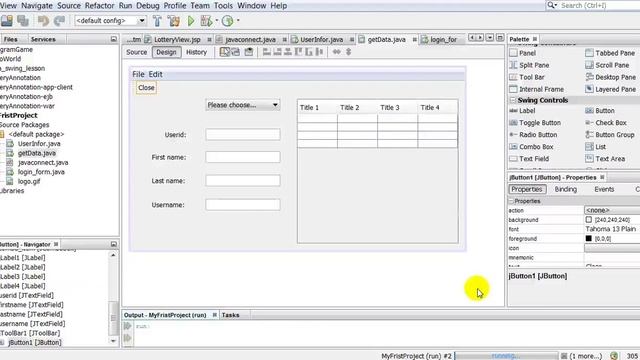Image resolution: width=640 pixels, height=360 pixels.
Task: Open the Tools menu
Action: coord(223,6)
